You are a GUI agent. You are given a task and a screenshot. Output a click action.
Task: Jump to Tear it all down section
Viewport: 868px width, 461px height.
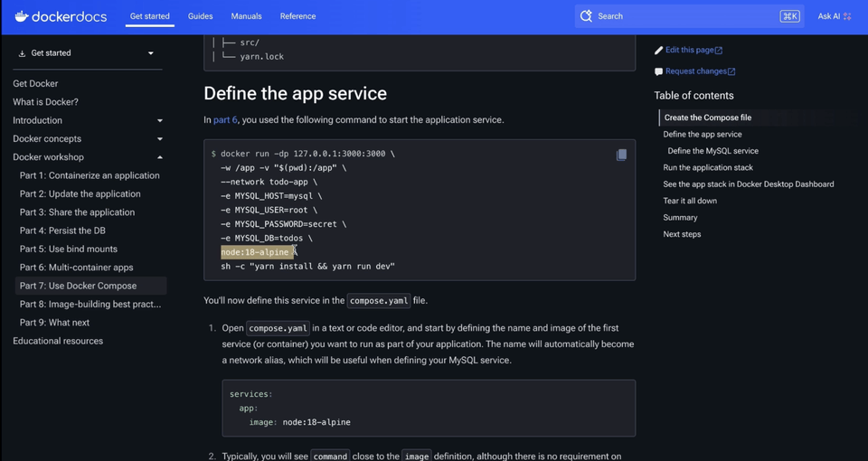tap(690, 201)
